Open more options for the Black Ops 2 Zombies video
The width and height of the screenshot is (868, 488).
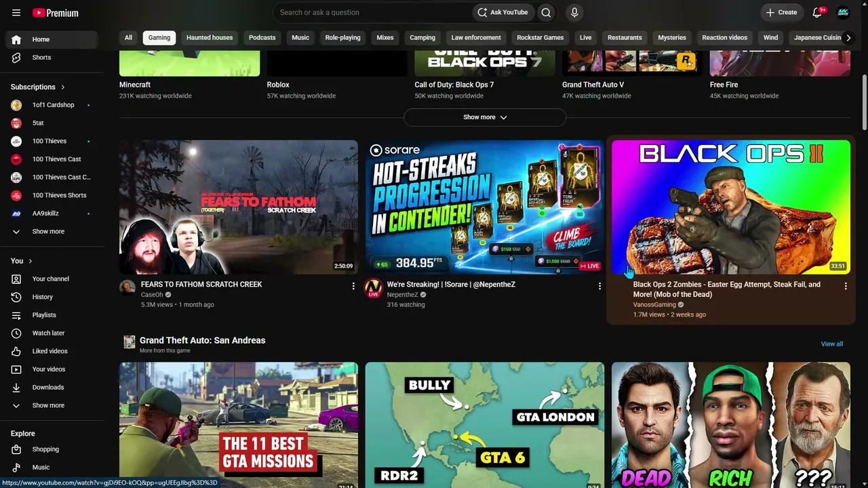click(x=846, y=286)
